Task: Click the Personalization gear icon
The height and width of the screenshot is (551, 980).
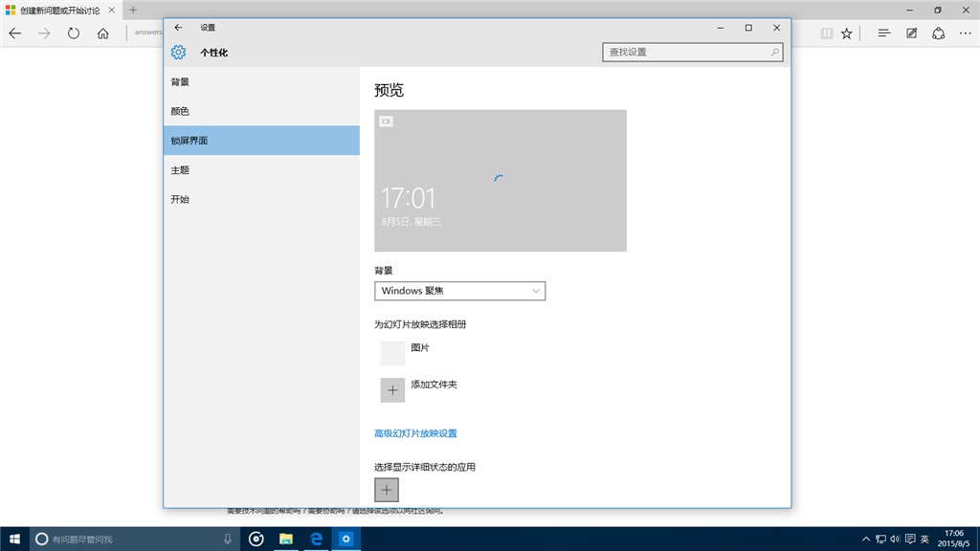Action: 178,53
